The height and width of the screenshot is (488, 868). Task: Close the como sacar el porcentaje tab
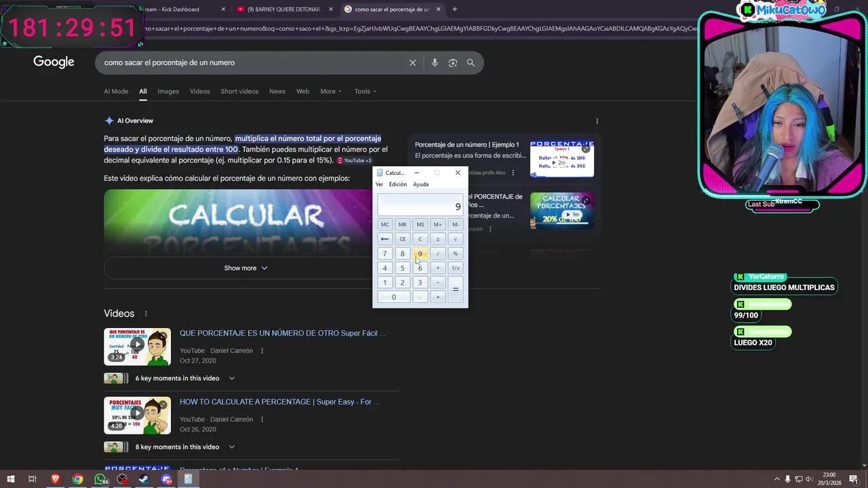[439, 9]
